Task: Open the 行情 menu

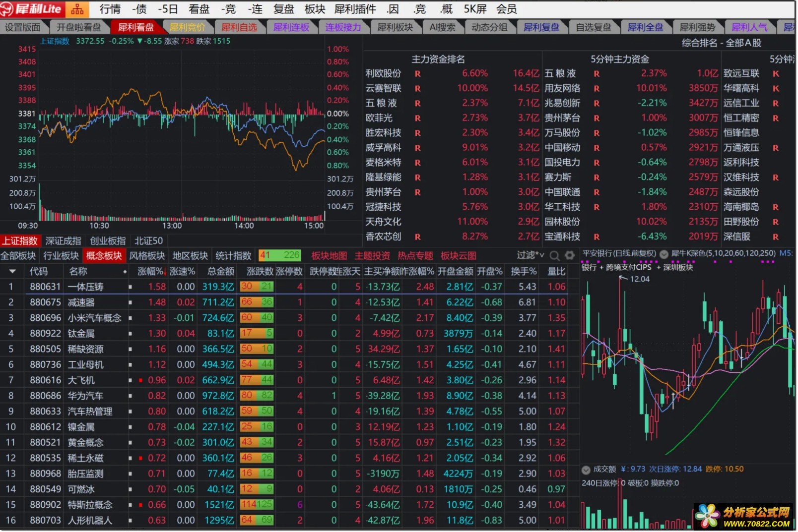Action: (110, 9)
